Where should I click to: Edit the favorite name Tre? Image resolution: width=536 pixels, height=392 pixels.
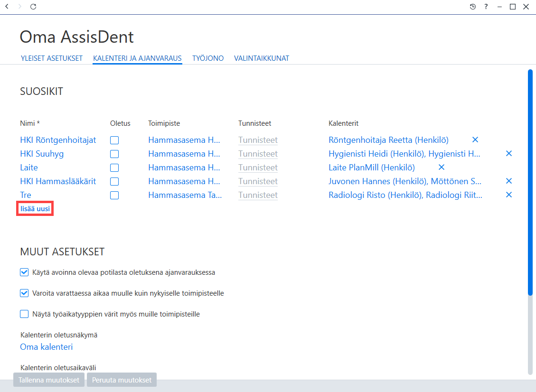(x=26, y=195)
